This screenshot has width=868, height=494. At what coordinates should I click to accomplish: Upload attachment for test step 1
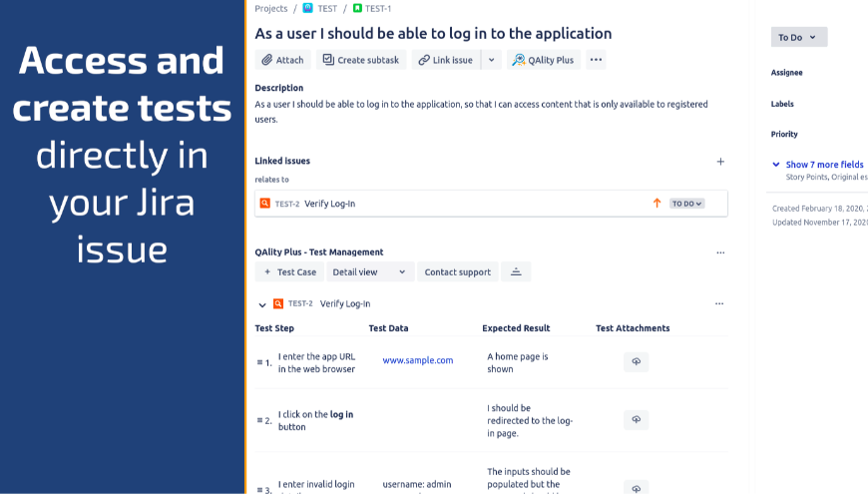click(x=637, y=361)
